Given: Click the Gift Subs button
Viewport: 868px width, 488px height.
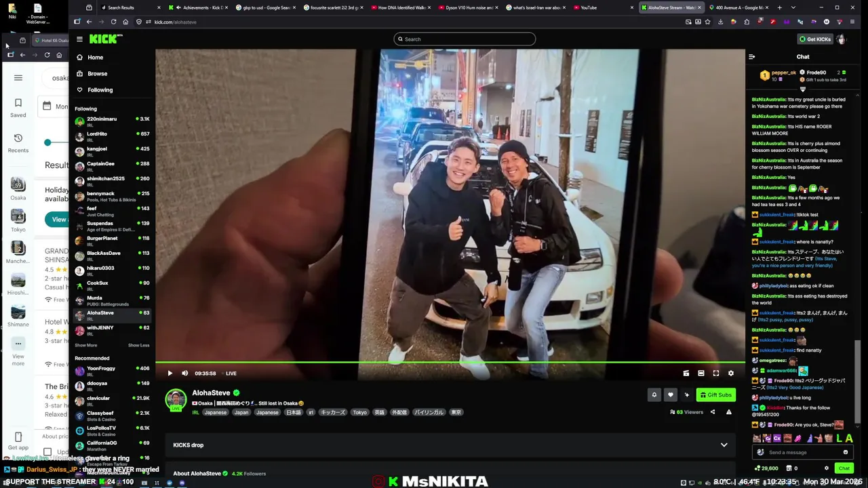Looking at the screenshot, I should (x=716, y=394).
